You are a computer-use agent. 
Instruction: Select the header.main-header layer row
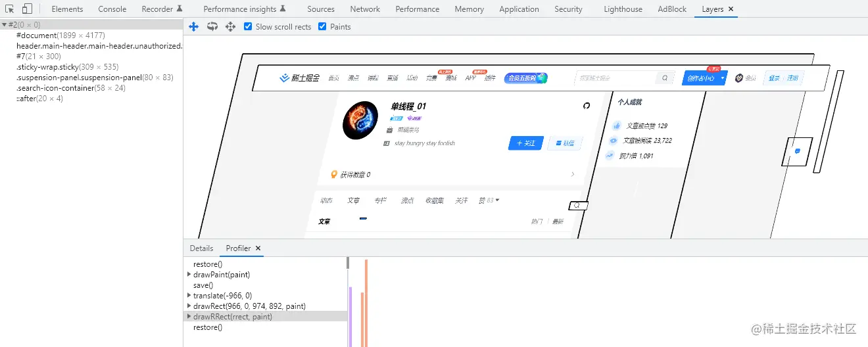pyautogui.click(x=91, y=46)
